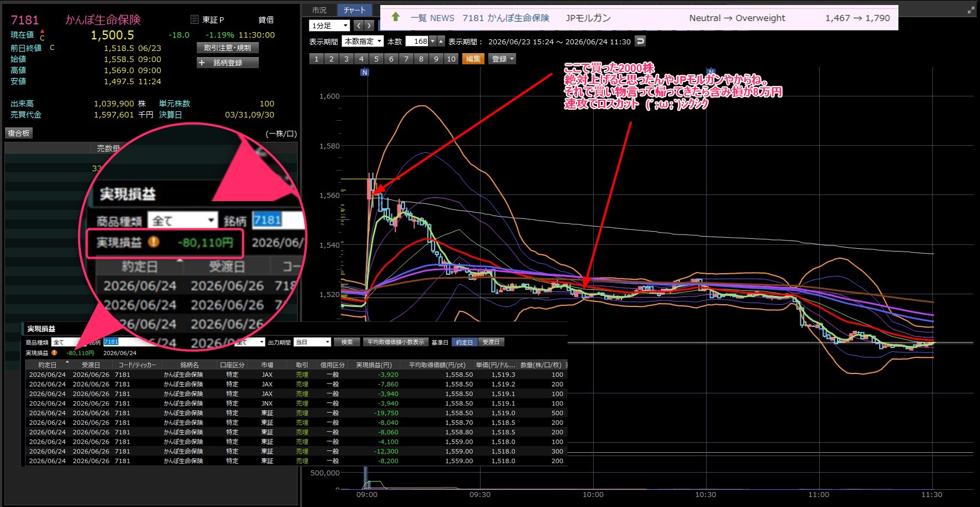Select the -7,860 realized loss cell
The width and height of the screenshot is (980, 507).
(x=388, y=384)
